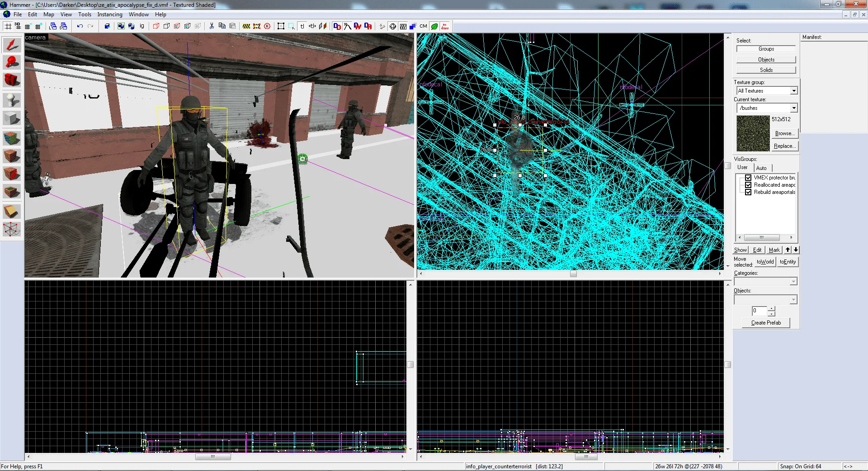
Task: Toggle VMEX protector brushes visgroup checkbox
Action: click(748, 178)
